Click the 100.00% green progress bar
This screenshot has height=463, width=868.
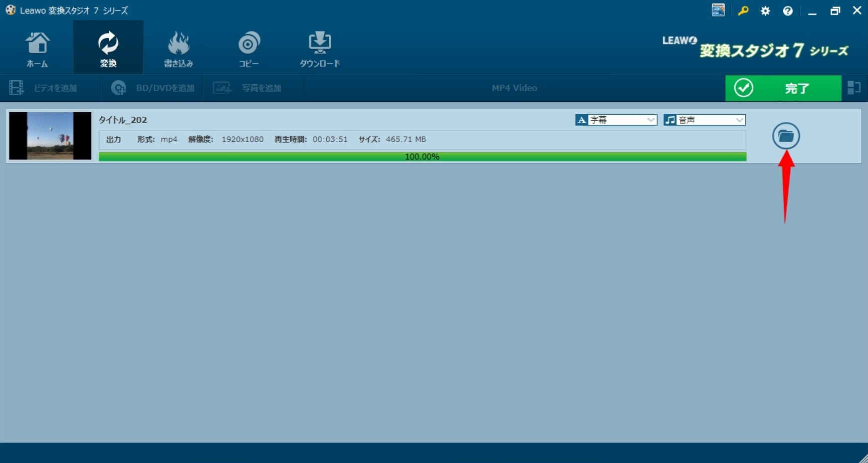point(422,157)
